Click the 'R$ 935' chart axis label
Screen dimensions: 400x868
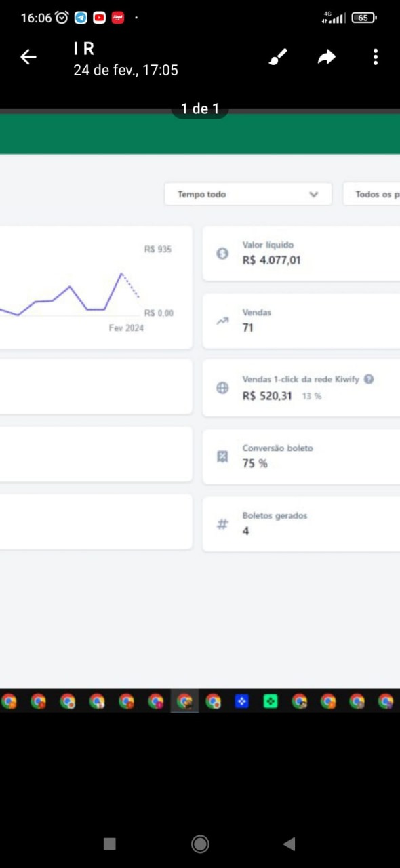coord(158,249)
